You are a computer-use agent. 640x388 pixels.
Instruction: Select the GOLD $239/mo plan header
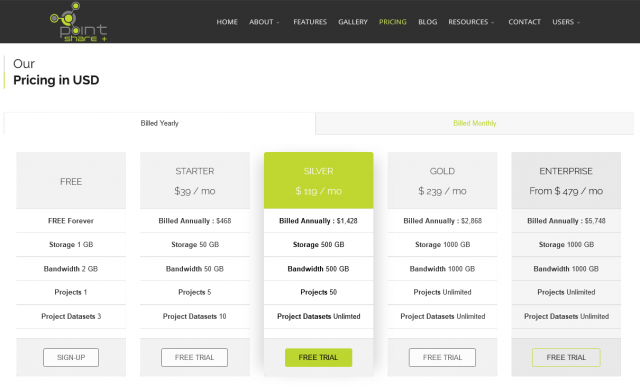pyautogui.click(x=442, y=181)
